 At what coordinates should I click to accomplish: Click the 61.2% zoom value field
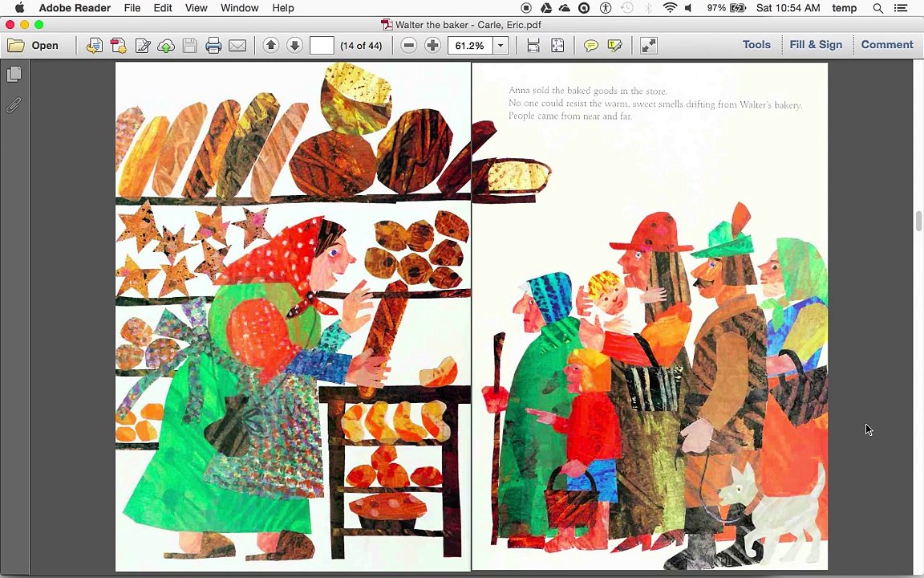pos(470,46)
